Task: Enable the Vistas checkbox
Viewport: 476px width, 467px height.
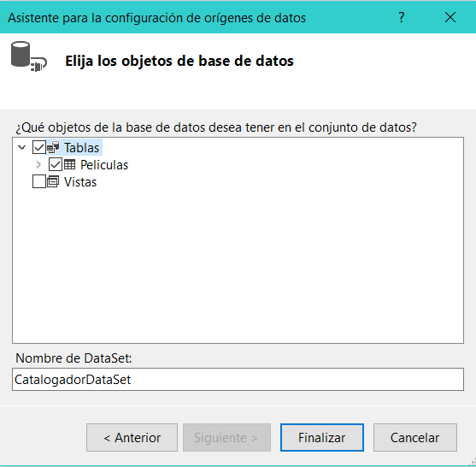Action: coord(38,181)
